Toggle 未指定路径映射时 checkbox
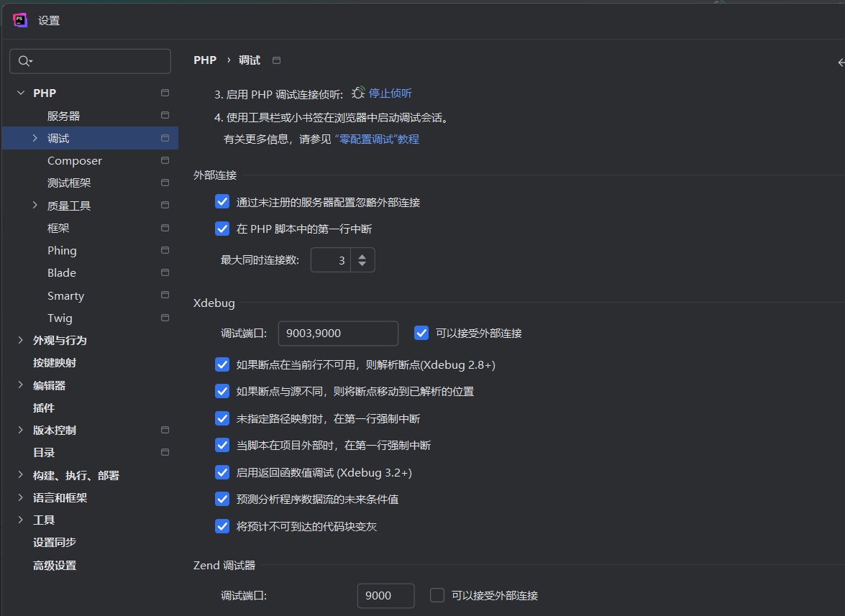The height and width of the screenshot is (616, 845). click(x=222, y=418)
